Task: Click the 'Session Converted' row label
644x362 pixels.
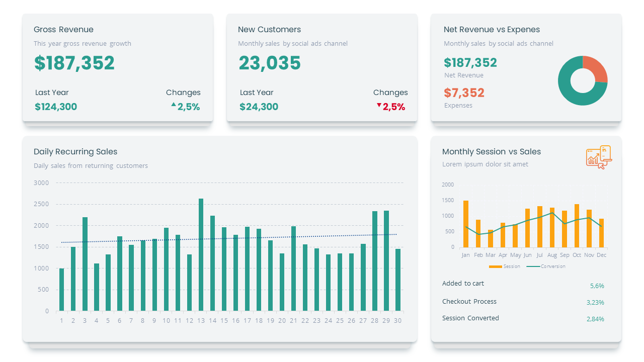Action: [x=470, y=318]
